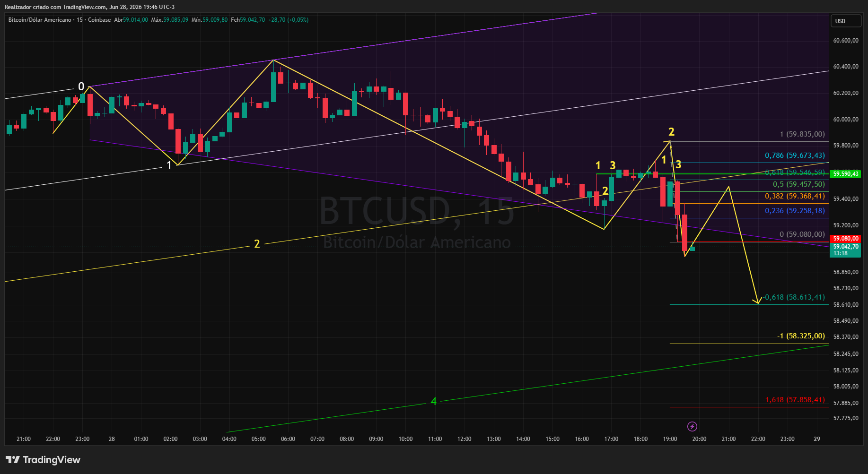Image resolution: width=868 pixels, height=474 pixels.
Task: Click the 01:00 time axis label
Action: tap(141, 439)
